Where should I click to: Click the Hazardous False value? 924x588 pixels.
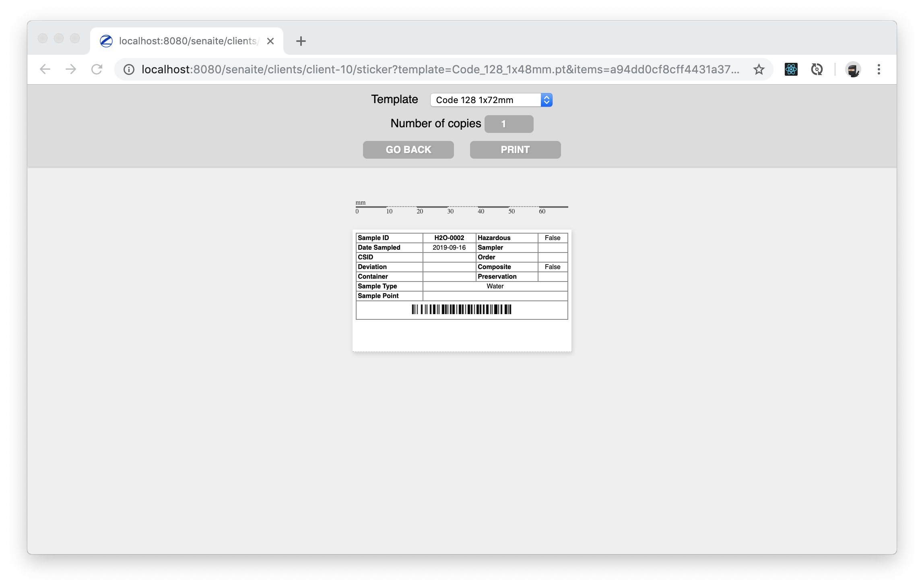point(553,238)
